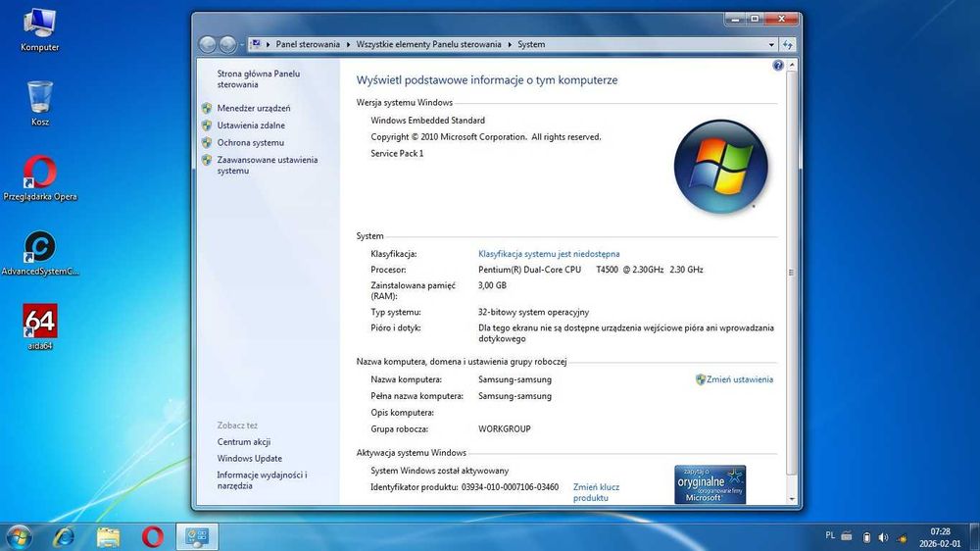Image resolution: width=980 pixels, height=551 pixels.
Task: Open the Kosz recycle bin icon
Action: coord(40,103)
